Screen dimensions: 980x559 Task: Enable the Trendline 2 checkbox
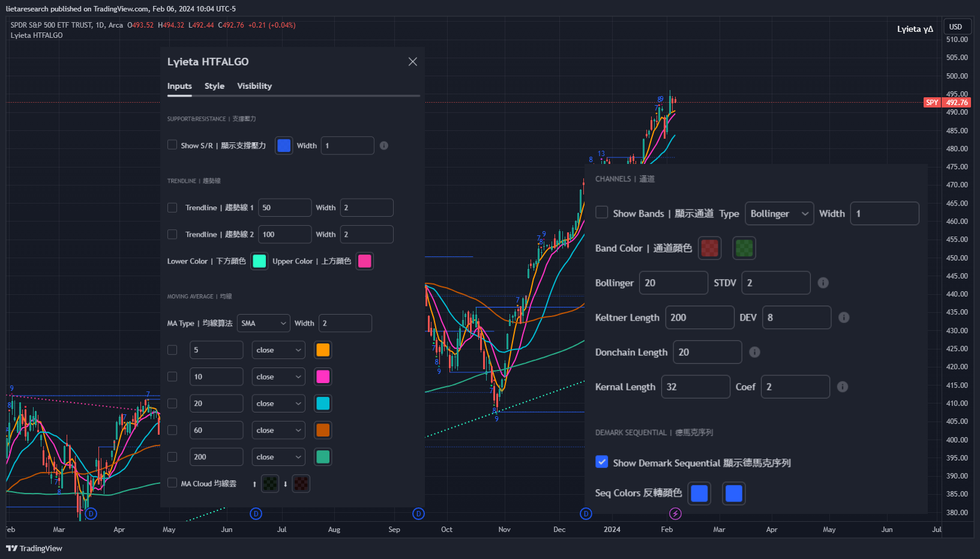172,234
